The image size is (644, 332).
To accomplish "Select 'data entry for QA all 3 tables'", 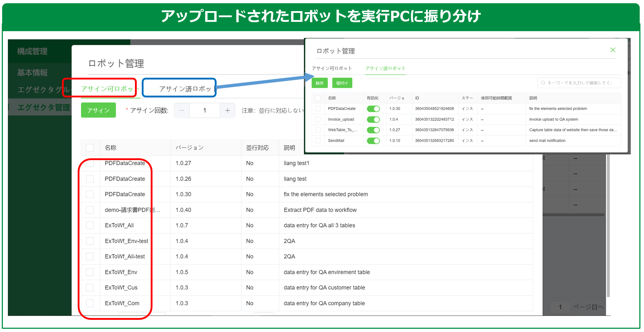I will tap(319, 225).
